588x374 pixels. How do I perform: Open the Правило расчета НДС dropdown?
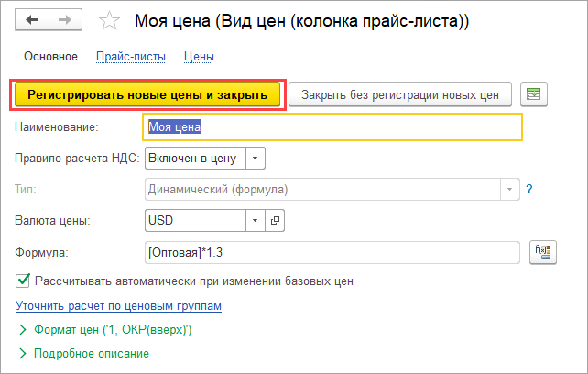click(256, 159)
